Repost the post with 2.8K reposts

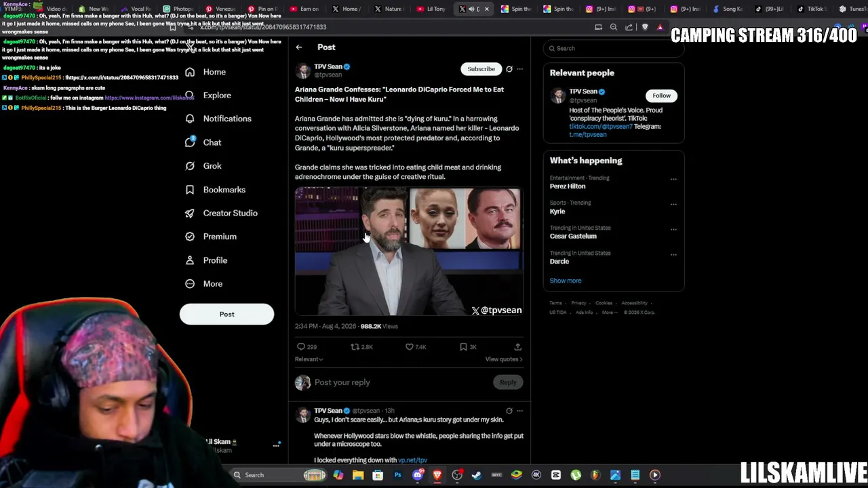pyautogui.click(x=361, y=347)
